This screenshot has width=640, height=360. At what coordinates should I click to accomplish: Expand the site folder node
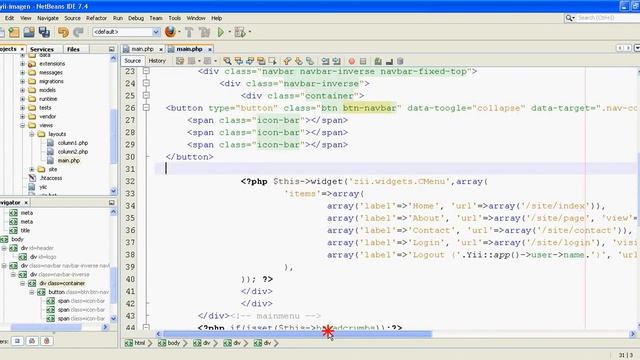click(x=31, y=169)
